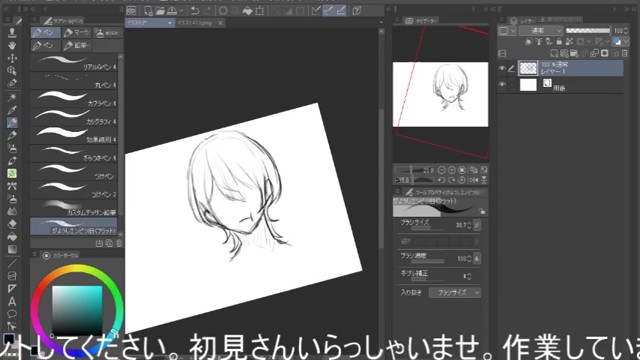
Task: Adjust the stabilization stepper arrows
Action: tap(469, 276)
